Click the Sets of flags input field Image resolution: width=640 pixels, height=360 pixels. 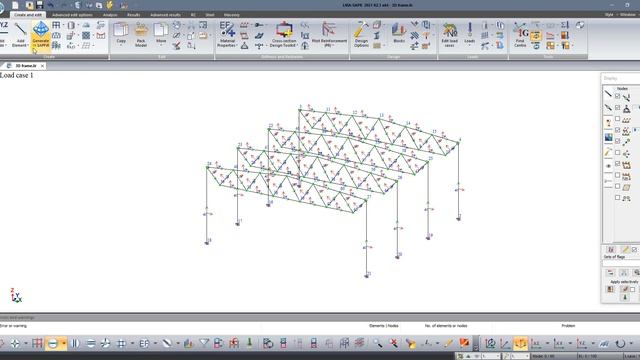coord(621,263)
